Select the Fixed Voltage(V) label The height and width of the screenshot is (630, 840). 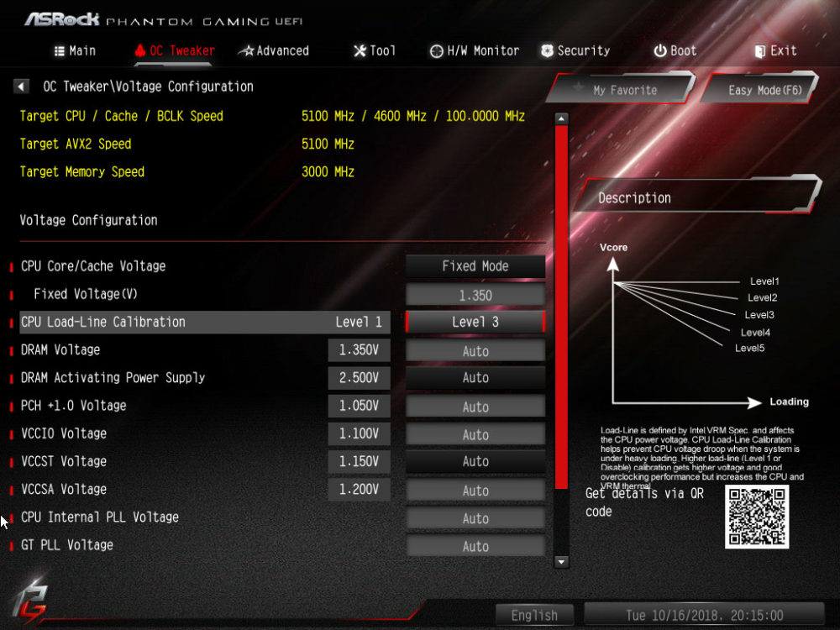coord(86,294)
